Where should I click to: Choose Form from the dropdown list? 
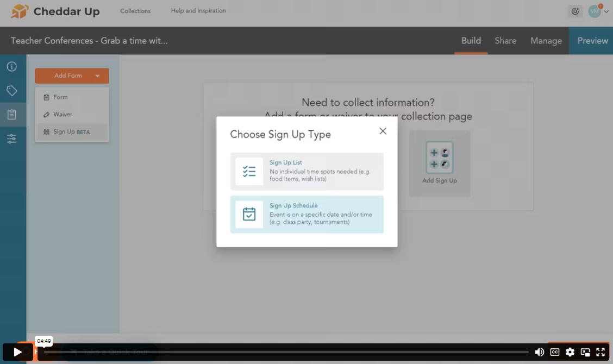(72, 97)
